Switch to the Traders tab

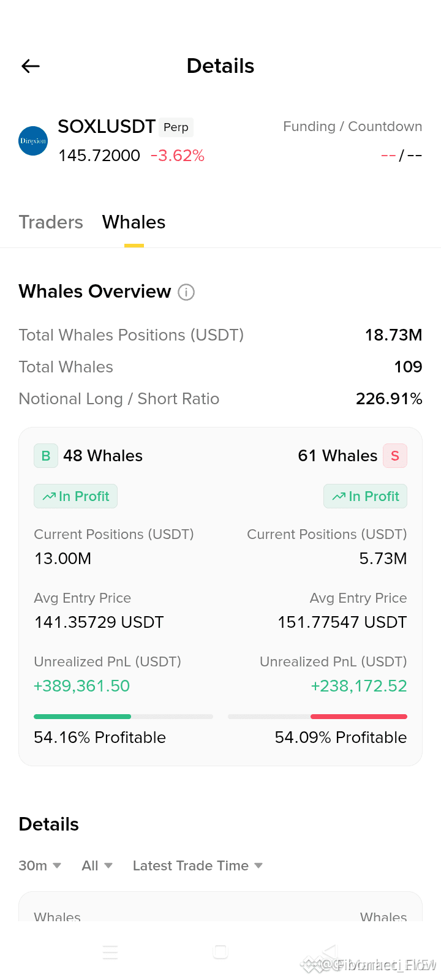tap(51, 222)
